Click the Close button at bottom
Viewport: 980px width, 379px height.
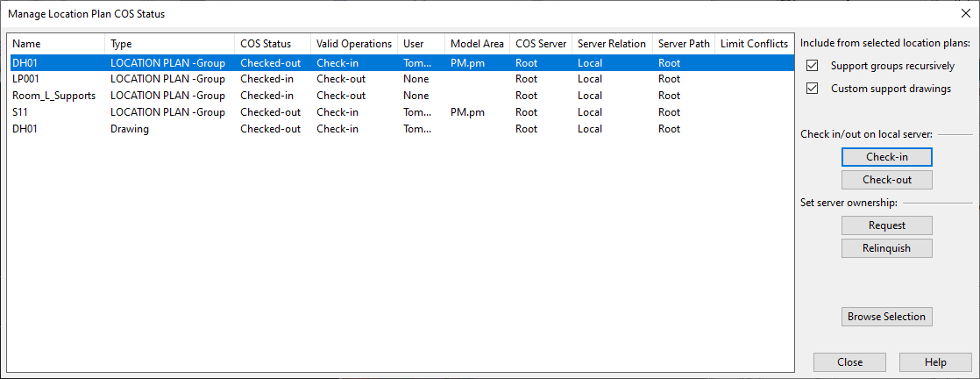(x=849, y=362)
